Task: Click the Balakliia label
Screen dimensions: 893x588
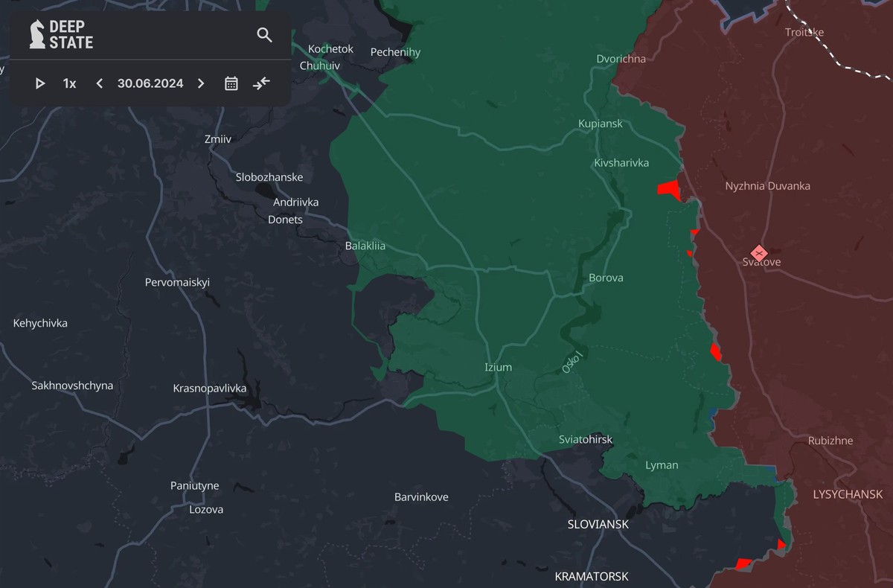Action: click(x=365, y=246)
